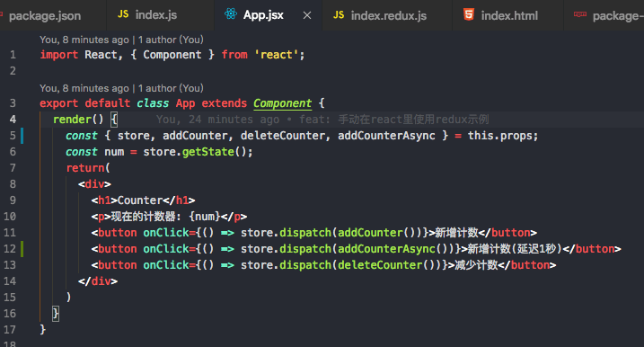This screenshot has height=347, width=644.
Task: Click the npm icon on the package-lock tab
Action: 580,14
